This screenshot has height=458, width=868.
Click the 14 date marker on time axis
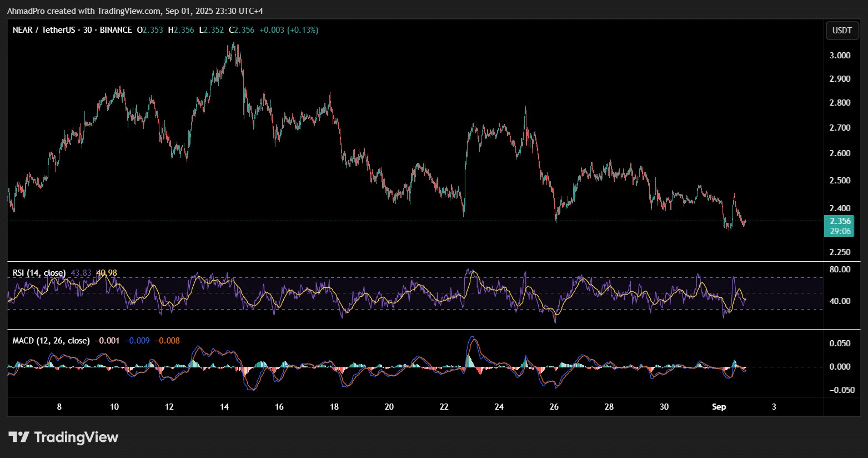pos(224,407)
